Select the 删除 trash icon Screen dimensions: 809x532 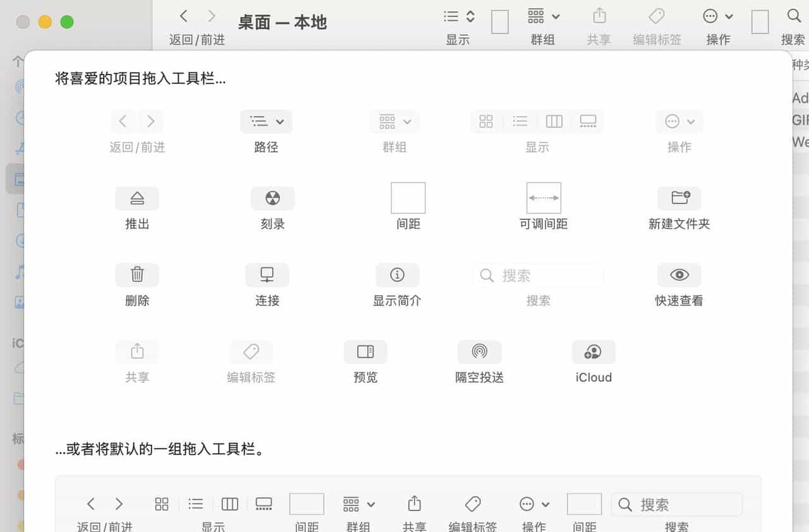(137, 275)
